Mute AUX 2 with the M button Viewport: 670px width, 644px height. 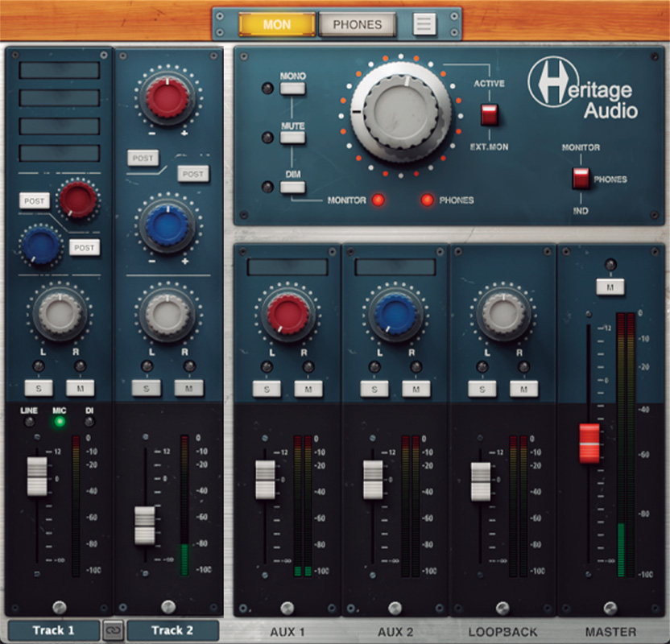point(416,389)
